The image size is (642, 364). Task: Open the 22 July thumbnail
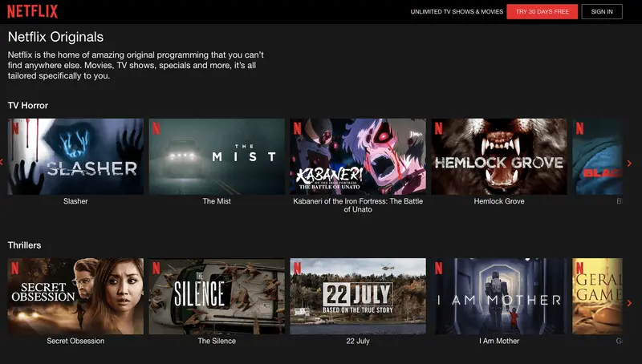pyautogui.click(x=358, y=296)
